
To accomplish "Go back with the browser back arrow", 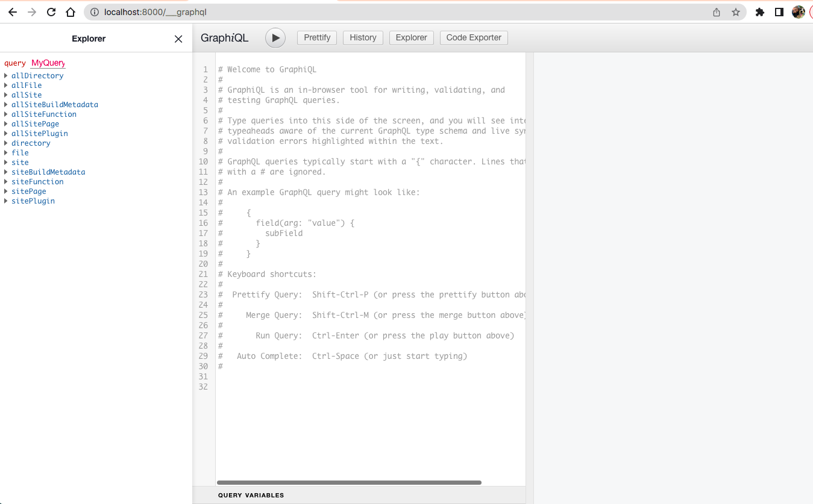I will pyautogui.click(x=13, y=12).
